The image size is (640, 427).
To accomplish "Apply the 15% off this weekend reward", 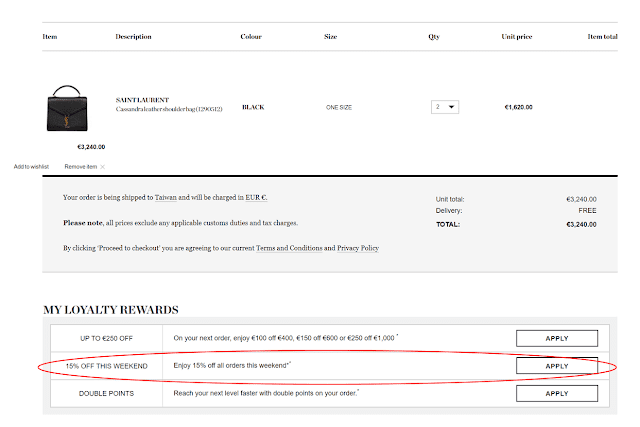I will point(557,366).
